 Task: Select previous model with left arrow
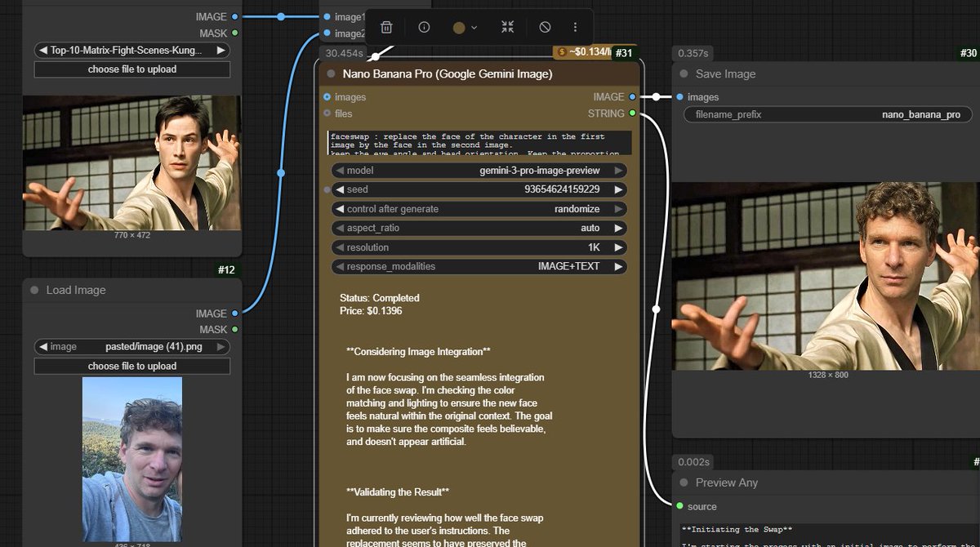point(339,171)
